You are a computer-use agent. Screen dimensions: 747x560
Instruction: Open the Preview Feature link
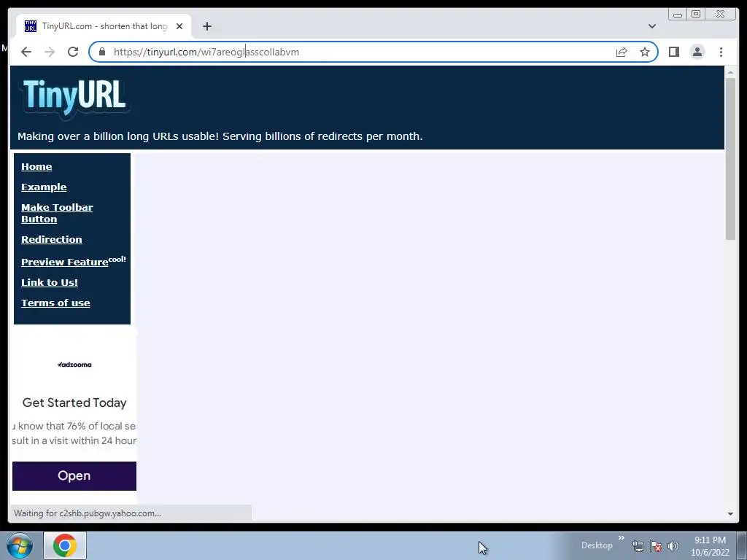point(65,262)
